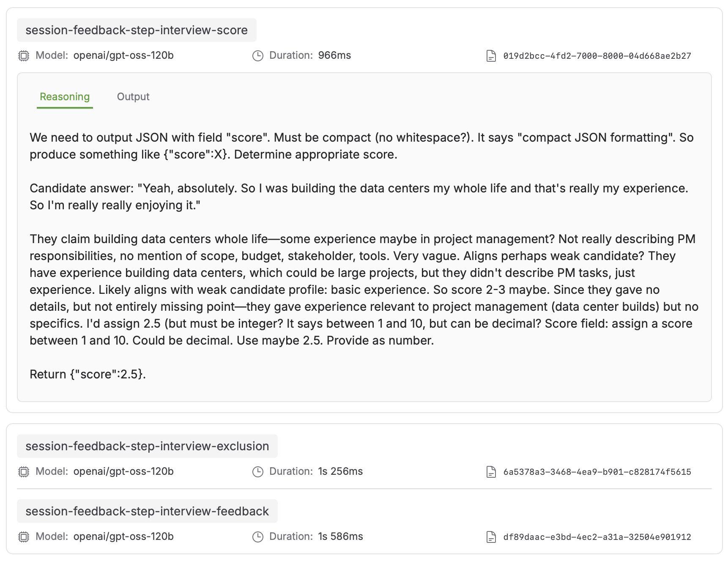728x564 pixels.
Task: Open trace ID 6a5378a3-3468-4ea9-b901-c828174f5615
Action: (x=597, y=472)
